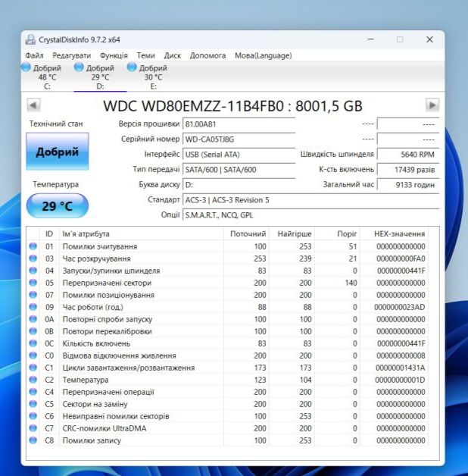468x476 pixels.
Task: Click blue status dot of attribute C0
Action: point(33,355)
